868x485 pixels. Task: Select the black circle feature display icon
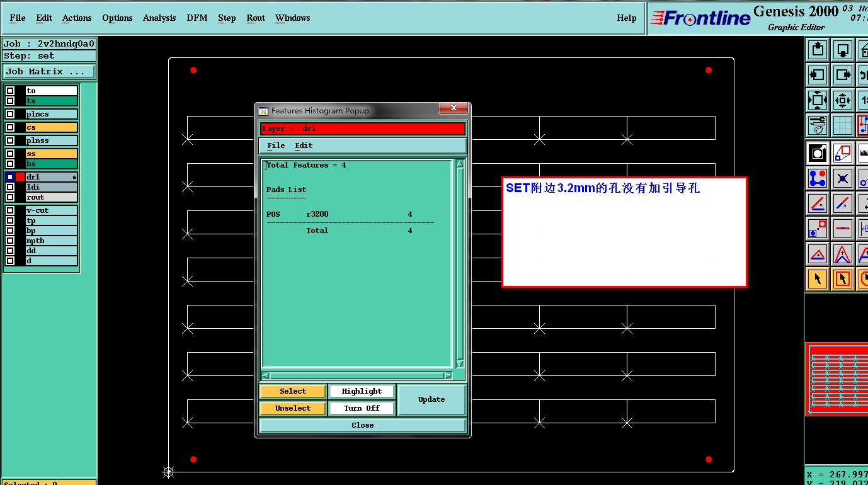tap(818, 153)
